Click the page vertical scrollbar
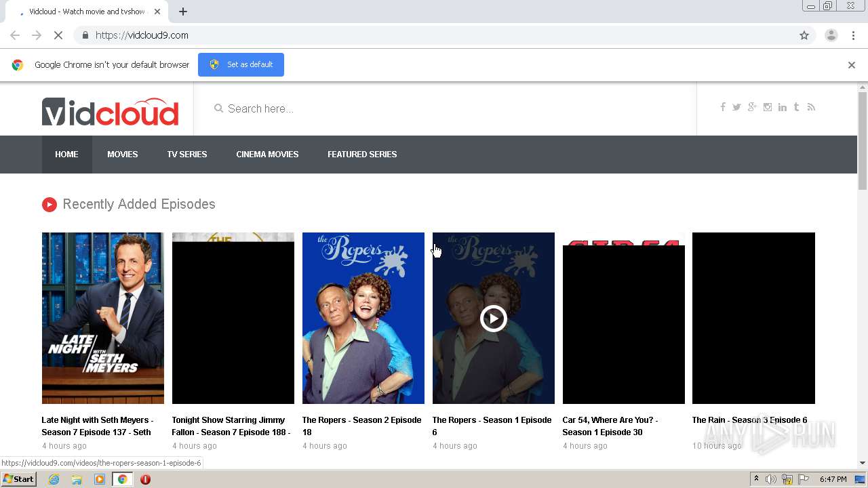This screenshot has height=488, width=868. click(863, 141)
